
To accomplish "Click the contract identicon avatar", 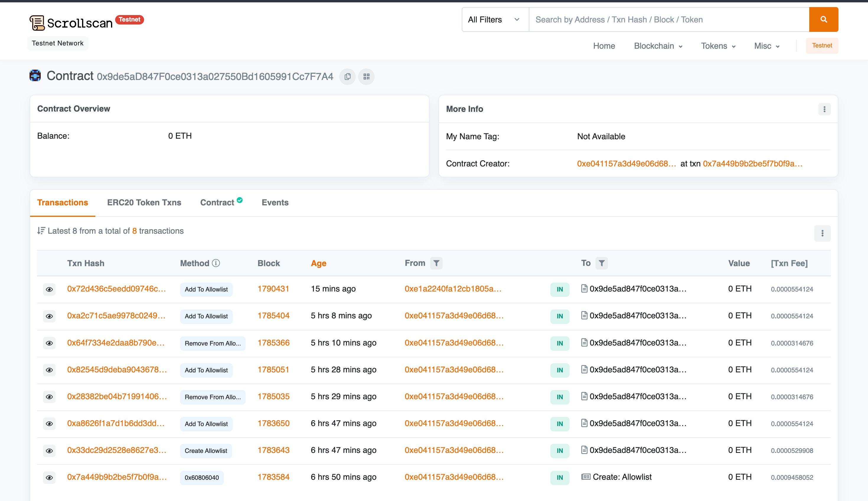I will (35, 75).
